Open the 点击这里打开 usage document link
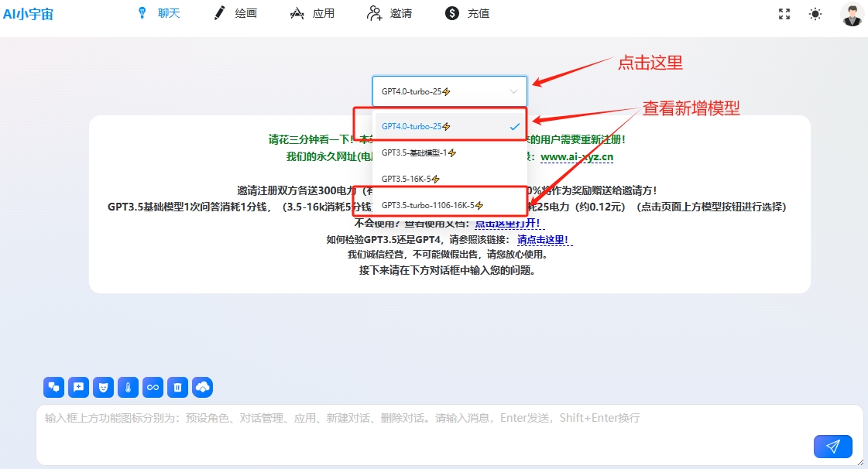The height and width of the screenshot is (469, 868). coord(509,224)
